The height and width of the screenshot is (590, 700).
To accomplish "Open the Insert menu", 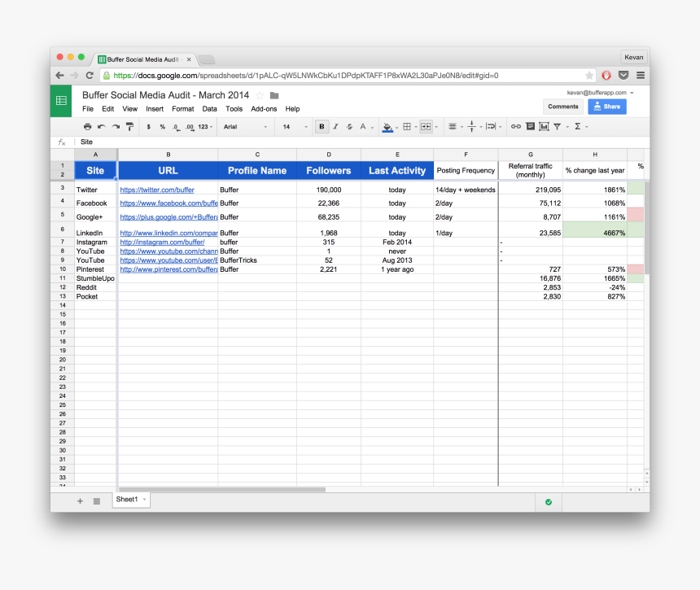I will [155, 109].
